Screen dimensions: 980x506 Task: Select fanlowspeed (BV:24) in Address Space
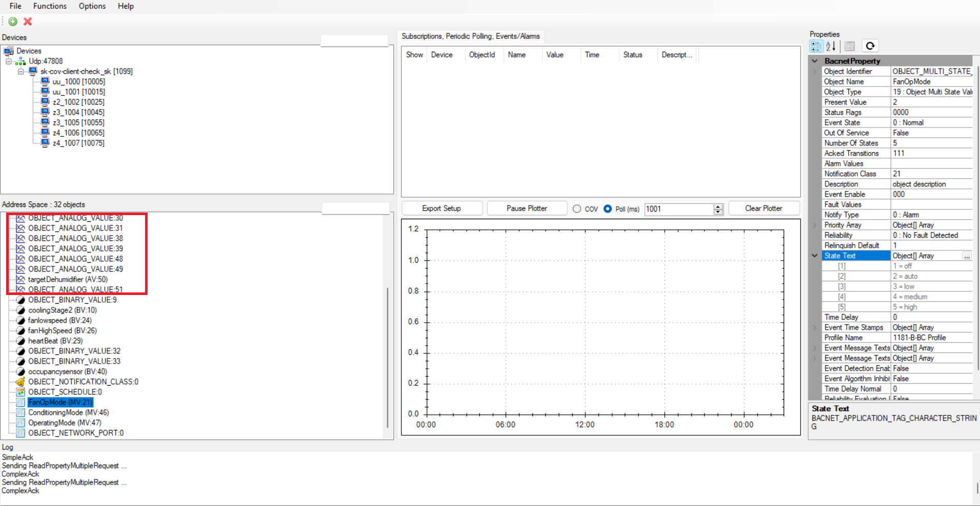pos(60,320)
